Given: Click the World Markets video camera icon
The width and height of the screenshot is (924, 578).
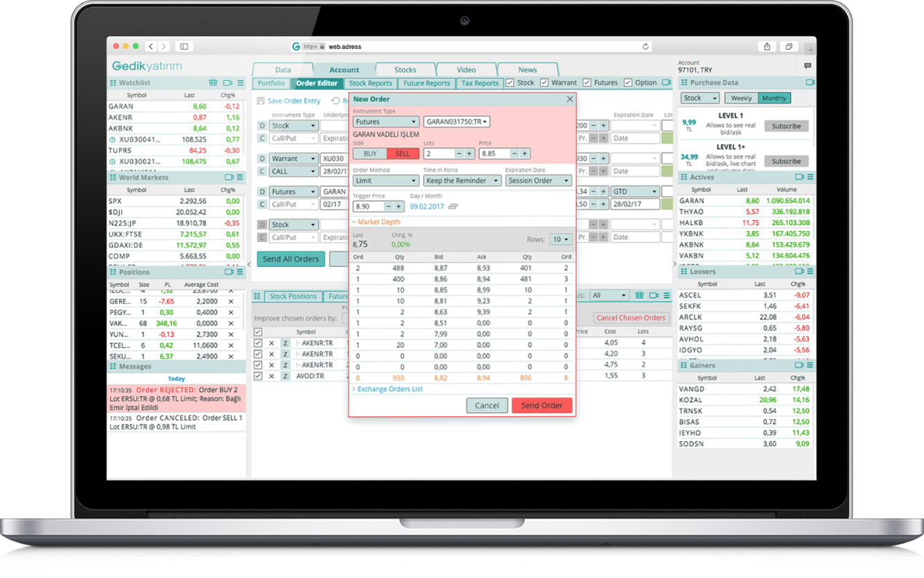Looking at the screenshot, I should pyautogui.click(x=229, y=178).
